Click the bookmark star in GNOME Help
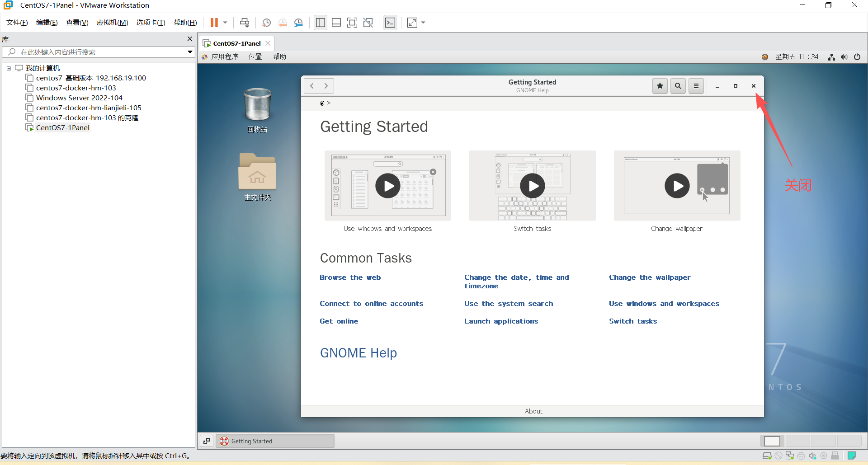The width and height of the screenshot is (868, 465). 660,86
